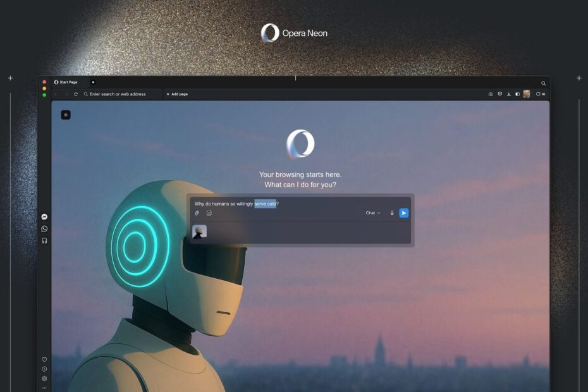Open History from the sidebar clock icon
Image resolution: width=588 pixels, height=392 pixels.
[x=44, y=369]
